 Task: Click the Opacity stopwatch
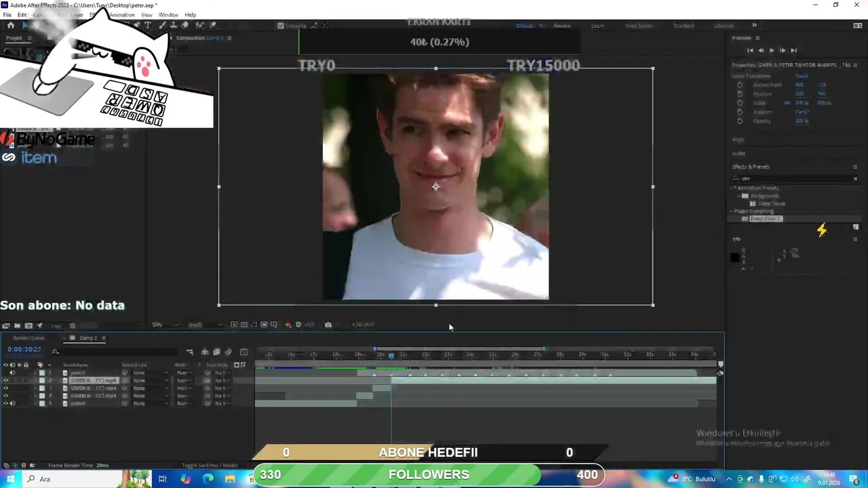740,121
